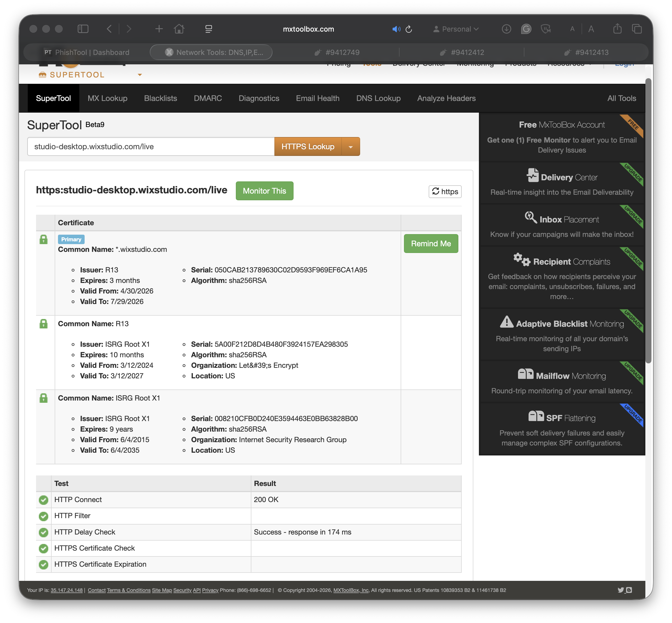Go back to the previous page

click(109, 29)
